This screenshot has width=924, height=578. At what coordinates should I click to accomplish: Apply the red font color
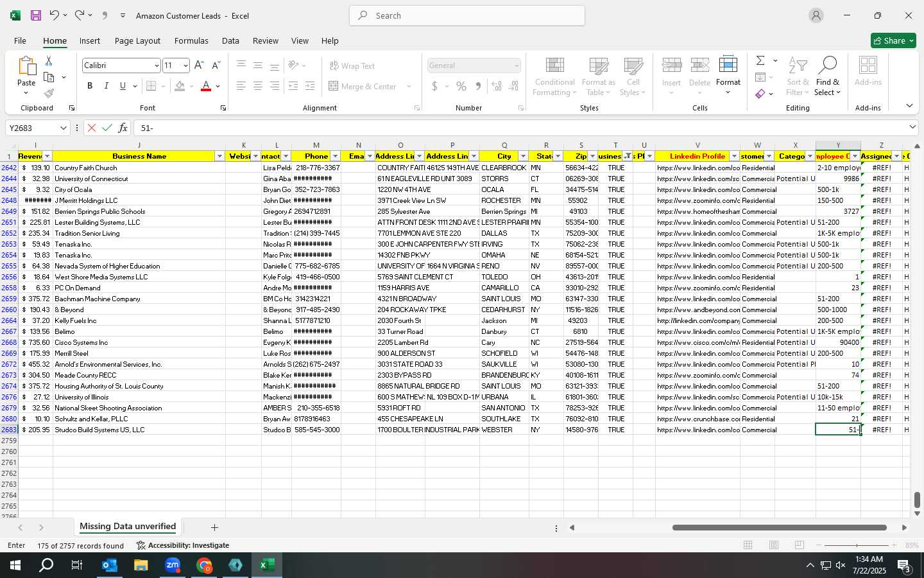[x=206, y=86]
